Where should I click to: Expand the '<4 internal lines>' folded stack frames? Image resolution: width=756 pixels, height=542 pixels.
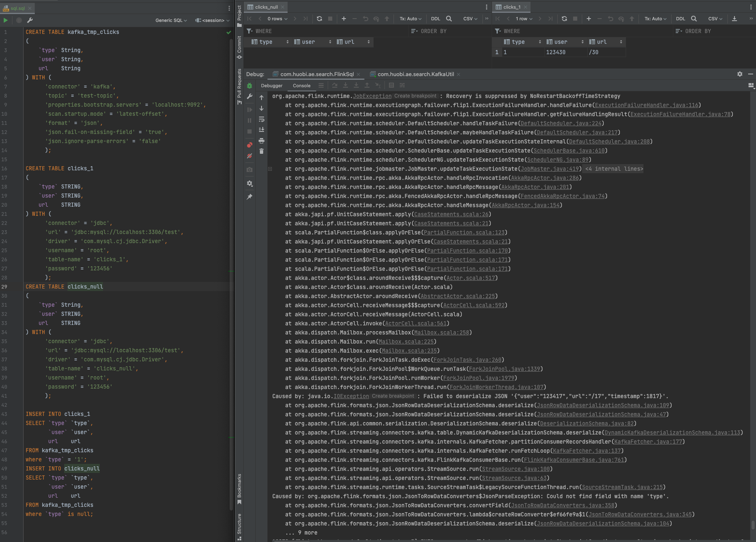click(614, 169)
